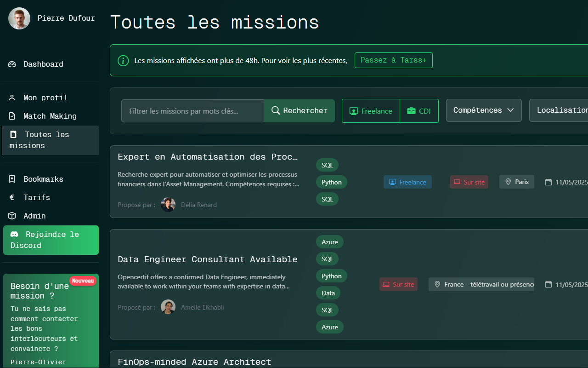The width and height of the screenshot is (588, 368).
Task: Click the Toutes les missions page heading
Action: (x=215, y=22)
